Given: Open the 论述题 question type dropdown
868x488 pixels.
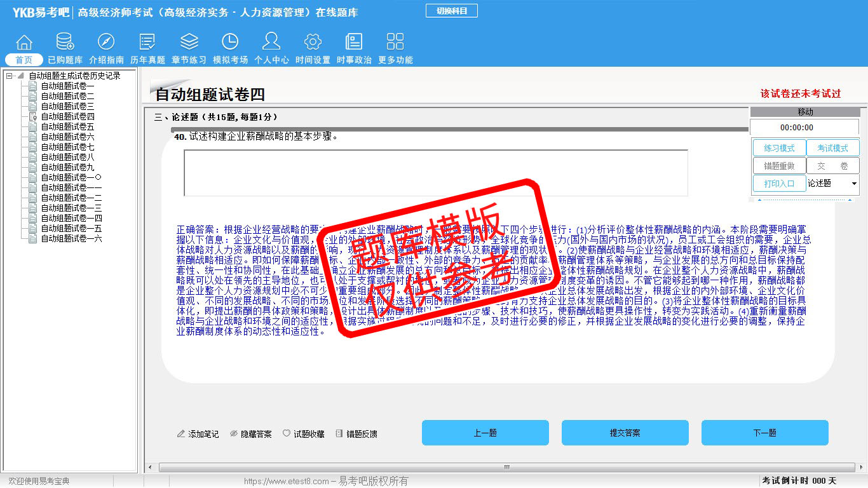Looking at the screenshot, I should 853,184.
